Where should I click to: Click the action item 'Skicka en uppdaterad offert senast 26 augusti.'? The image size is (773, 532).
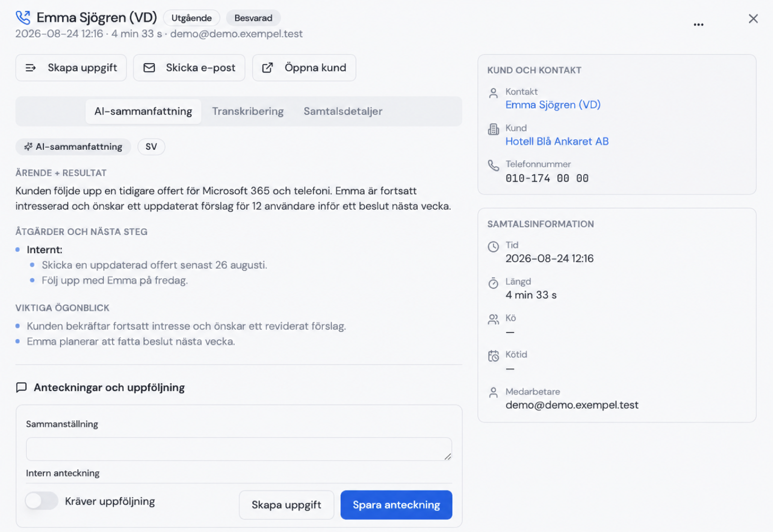[154, 265]
